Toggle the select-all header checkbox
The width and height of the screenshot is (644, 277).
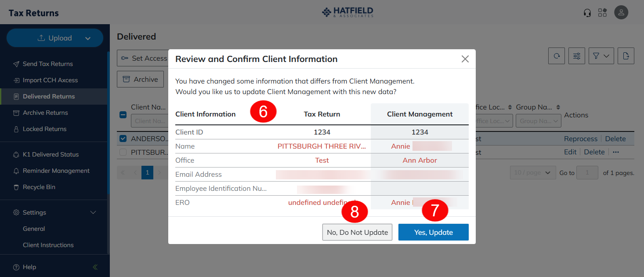click(x=123, y=115)
